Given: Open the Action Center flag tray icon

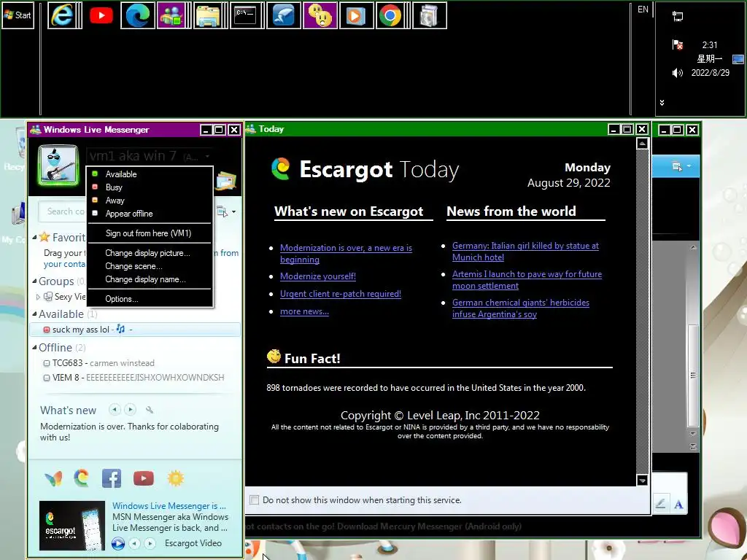Looking at the screenshot, I should click(677, 44).
